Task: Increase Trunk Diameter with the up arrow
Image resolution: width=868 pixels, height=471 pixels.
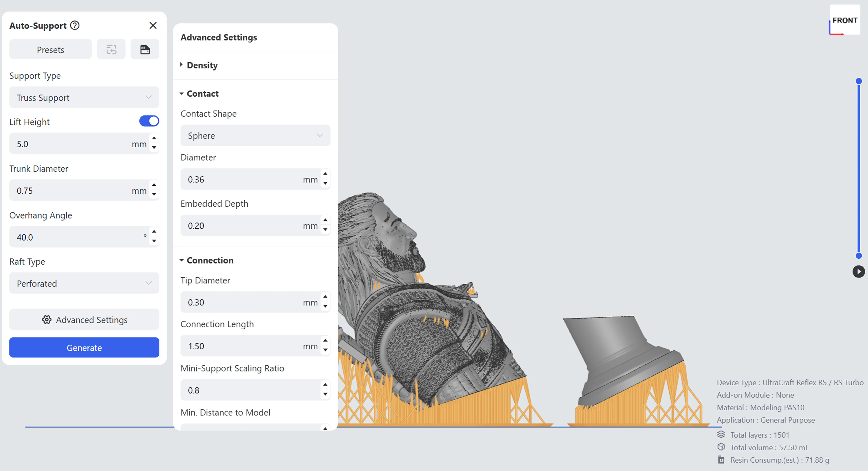Action: pyautogui.click(x=154, y=185)
